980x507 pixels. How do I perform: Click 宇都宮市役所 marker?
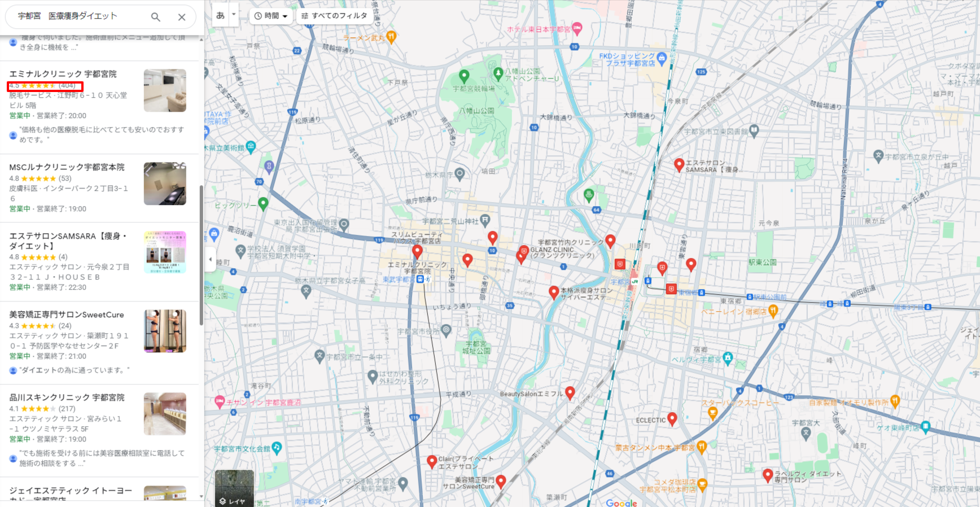(446, 330)
